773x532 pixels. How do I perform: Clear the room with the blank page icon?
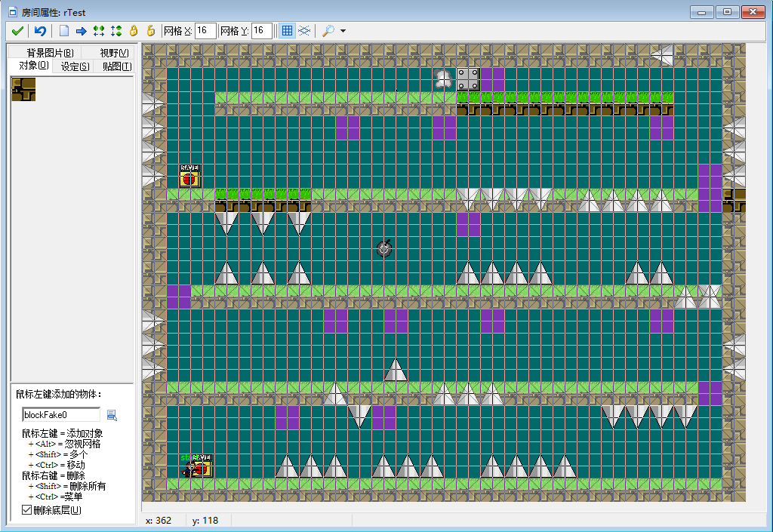(64, 31)
